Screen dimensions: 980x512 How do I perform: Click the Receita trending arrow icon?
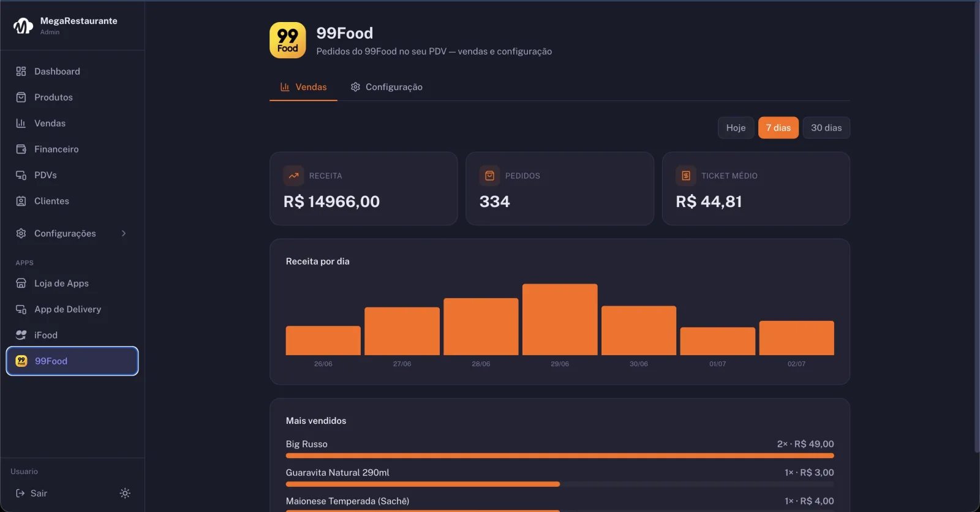tap(294, 176)
